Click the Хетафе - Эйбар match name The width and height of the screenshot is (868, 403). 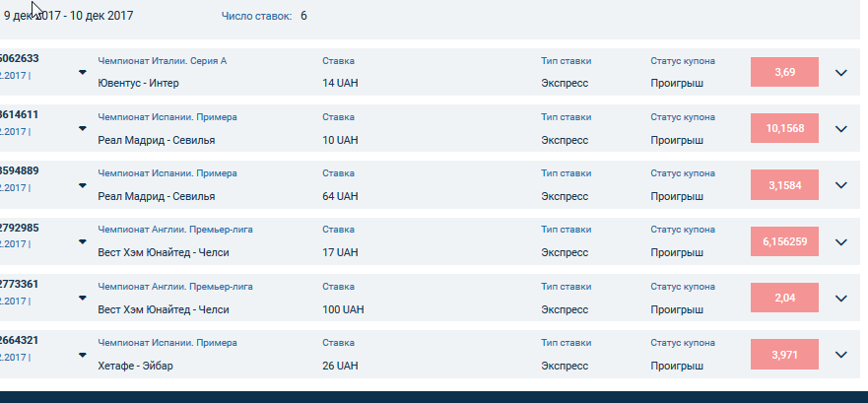pos(135,366)
